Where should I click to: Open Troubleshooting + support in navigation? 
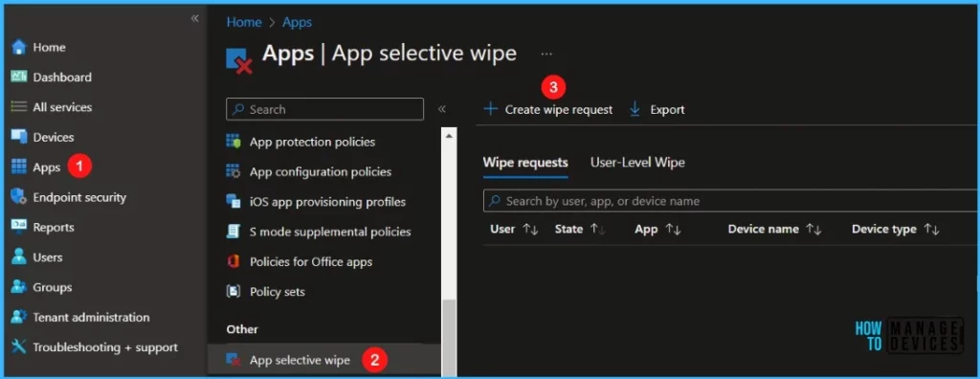(105, 347)
